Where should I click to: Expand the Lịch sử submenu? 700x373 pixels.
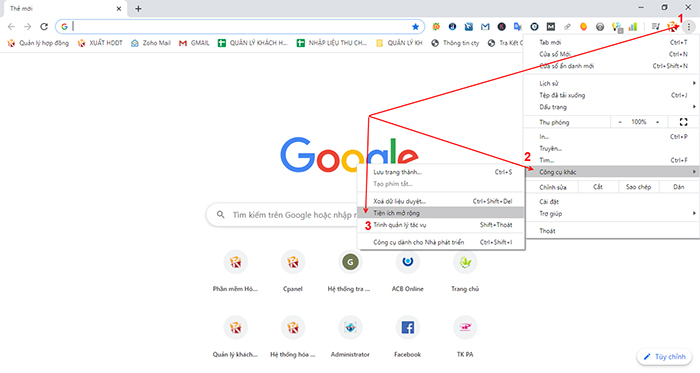point(612,83)
